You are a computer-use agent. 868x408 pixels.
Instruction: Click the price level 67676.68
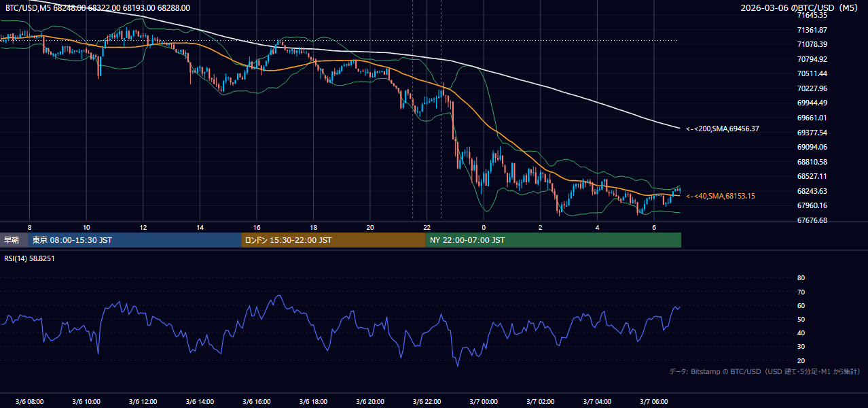812,220
